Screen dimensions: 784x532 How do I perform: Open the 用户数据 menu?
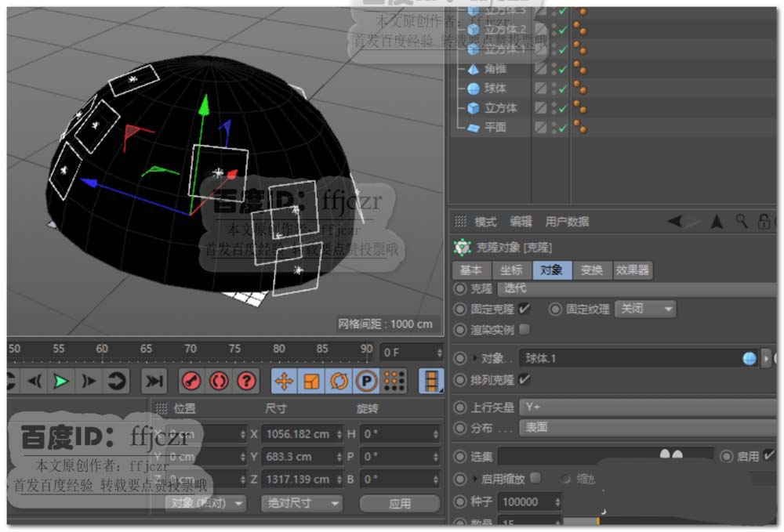tap(567, 222)
